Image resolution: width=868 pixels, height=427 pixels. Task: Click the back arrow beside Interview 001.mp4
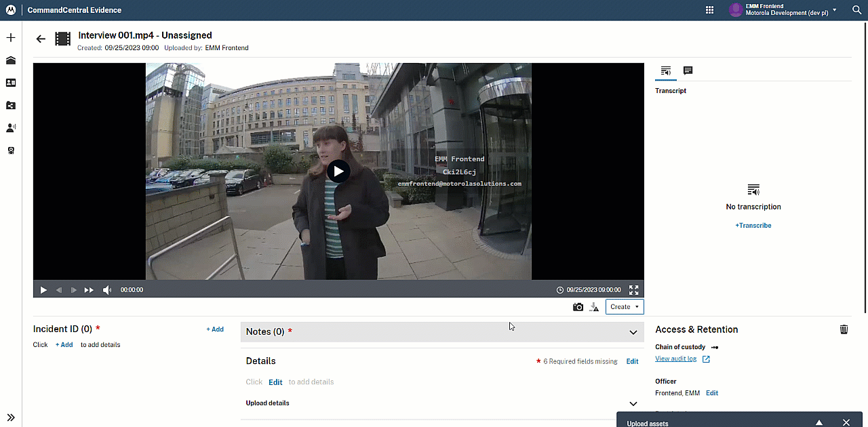(41, 39)
